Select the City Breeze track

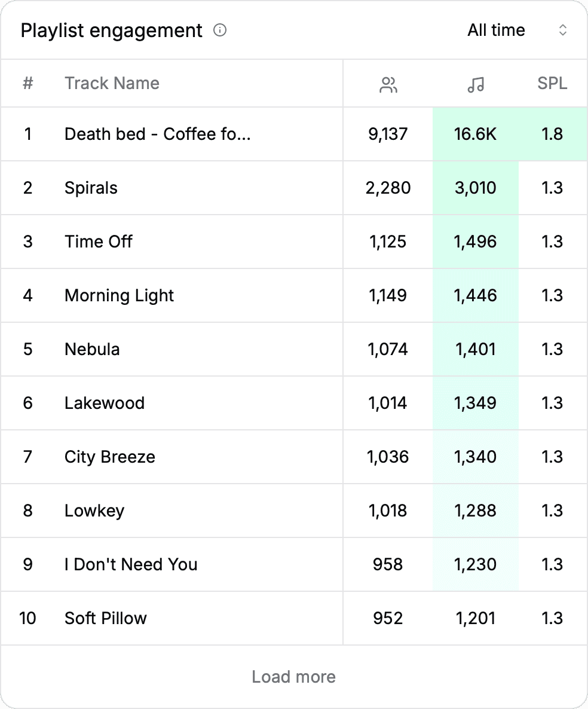click(109, 457)
